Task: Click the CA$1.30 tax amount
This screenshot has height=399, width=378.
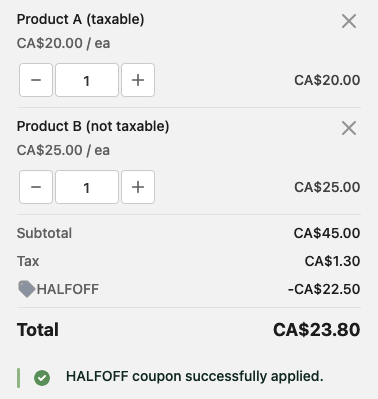Action: [332, 261]
